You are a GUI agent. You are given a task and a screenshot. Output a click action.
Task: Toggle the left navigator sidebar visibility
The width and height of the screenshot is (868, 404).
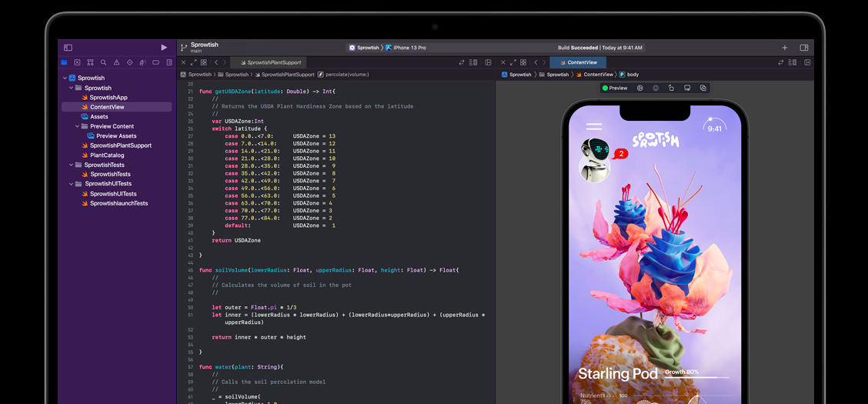click(68, 48)
